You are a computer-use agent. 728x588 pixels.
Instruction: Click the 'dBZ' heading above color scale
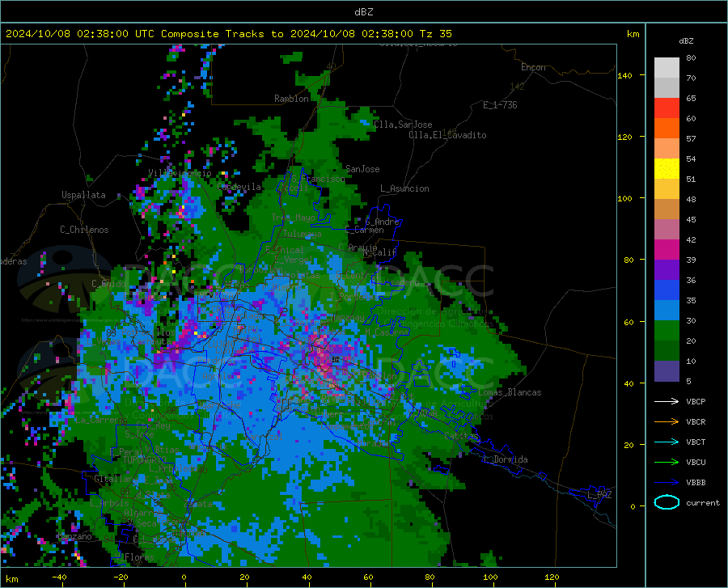[686, 40]
